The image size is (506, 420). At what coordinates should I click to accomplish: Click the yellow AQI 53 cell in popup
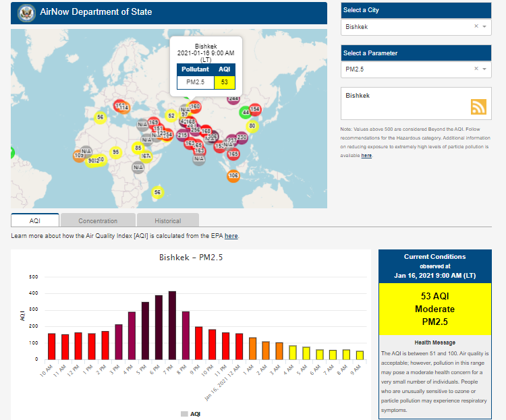click(224, 82)
